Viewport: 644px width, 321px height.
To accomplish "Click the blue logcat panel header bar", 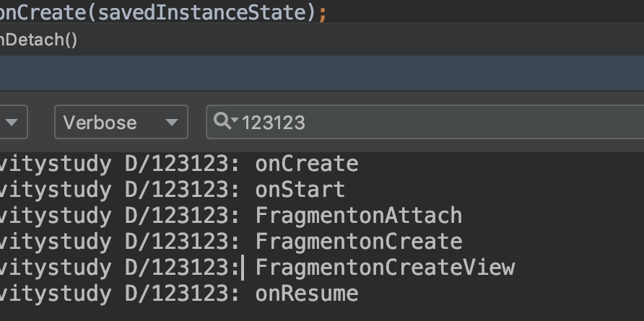I will [x=322, y=74].
